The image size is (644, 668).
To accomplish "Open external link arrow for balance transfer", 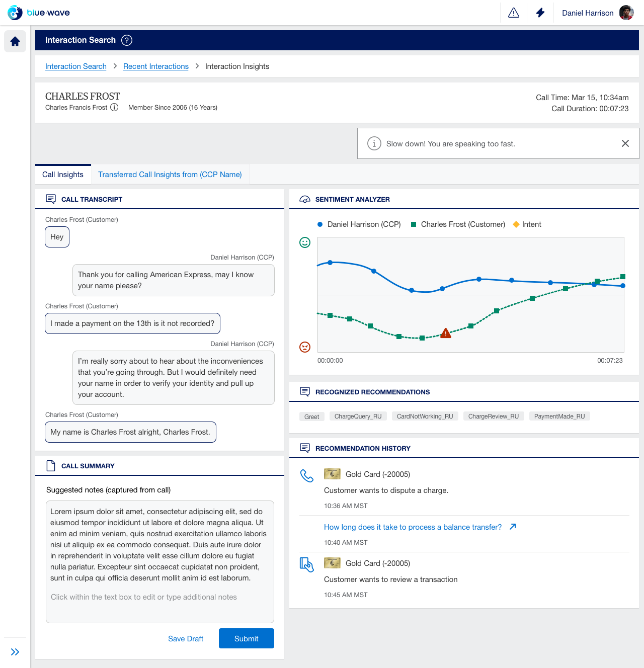I will (x=513, y=527).
